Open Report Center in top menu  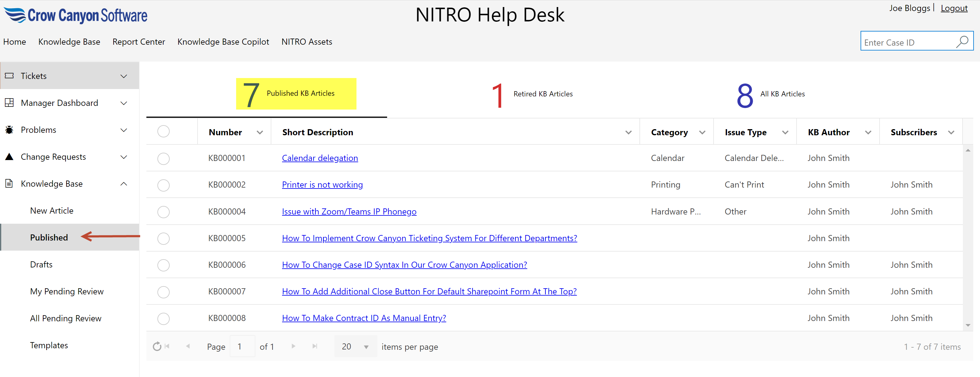tap(138, 42)
